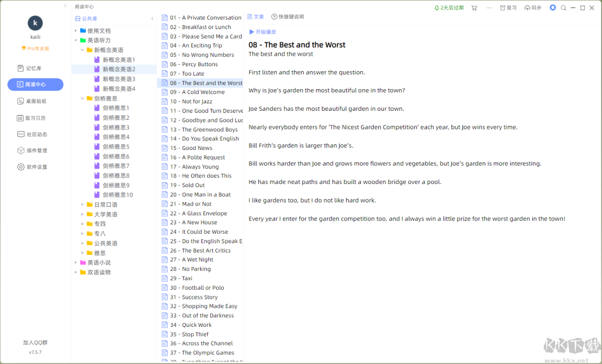602x364 pixels.
Task: Click the kaili user avatar
Action: tap(35, 23)
